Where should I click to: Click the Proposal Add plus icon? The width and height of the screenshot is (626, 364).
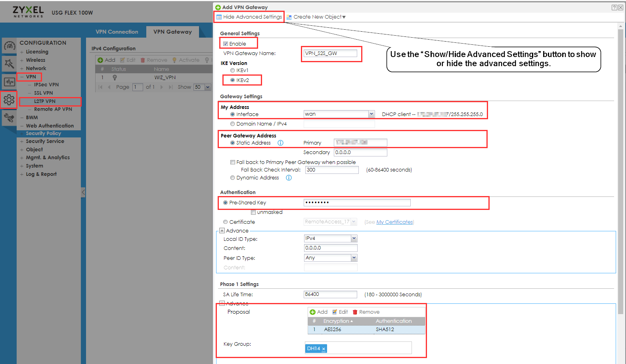click(312, 312)
